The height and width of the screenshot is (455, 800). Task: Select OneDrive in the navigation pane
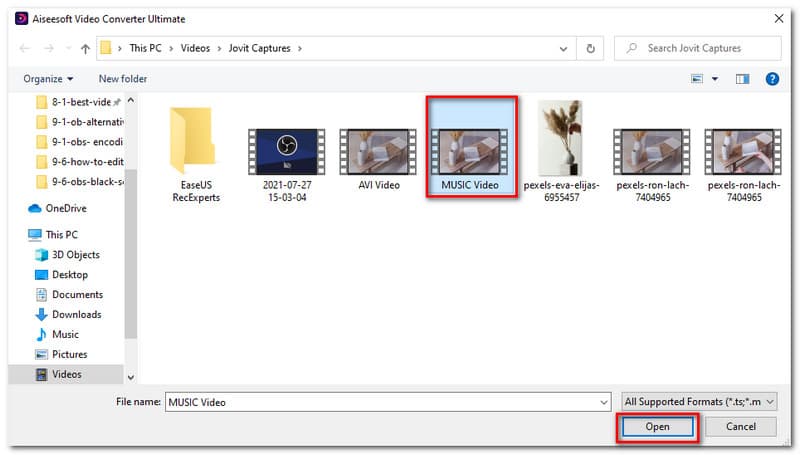(x=66, y=208)
